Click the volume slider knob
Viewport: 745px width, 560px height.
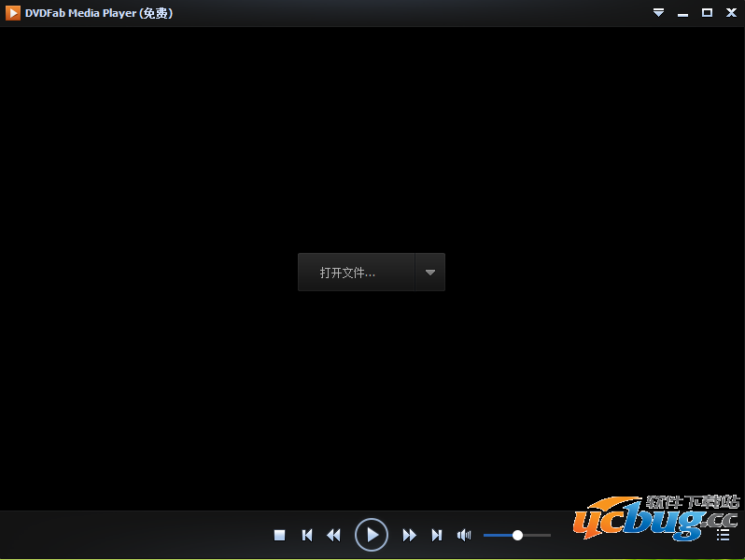[517, 535]
